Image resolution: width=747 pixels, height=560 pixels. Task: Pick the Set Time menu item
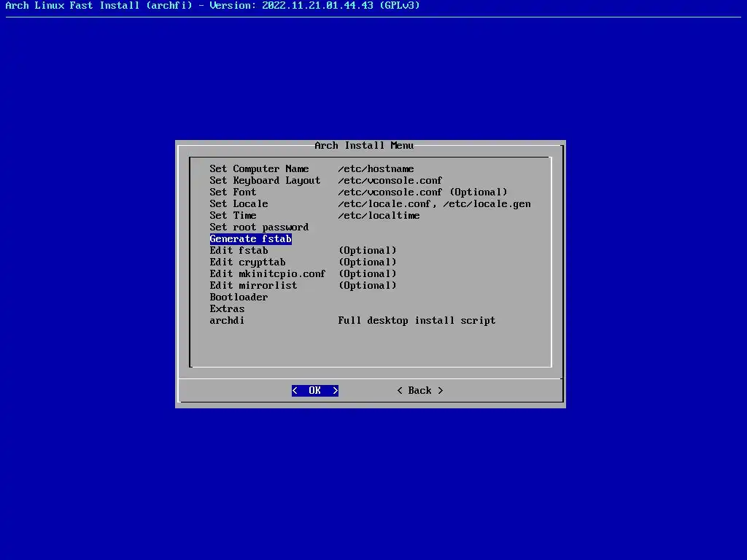[x=233, y=215]
